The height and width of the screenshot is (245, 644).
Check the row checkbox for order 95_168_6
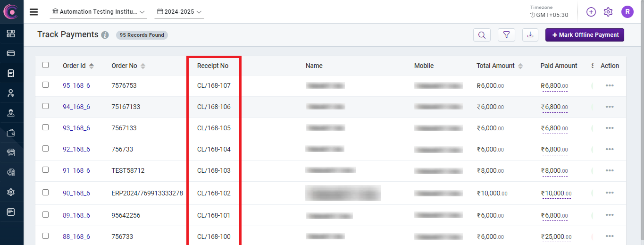coord(46,85)
